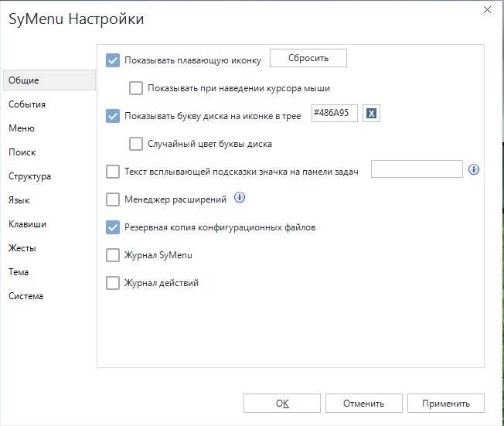Click the Отменить button
Screen dimensions: 504x426
(x=364, y=403)
